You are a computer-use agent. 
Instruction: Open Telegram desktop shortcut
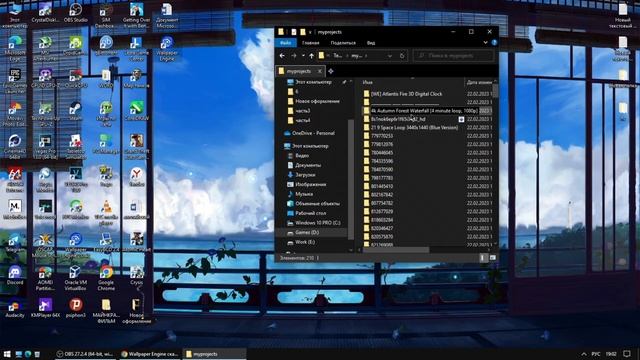coord(15,242)
